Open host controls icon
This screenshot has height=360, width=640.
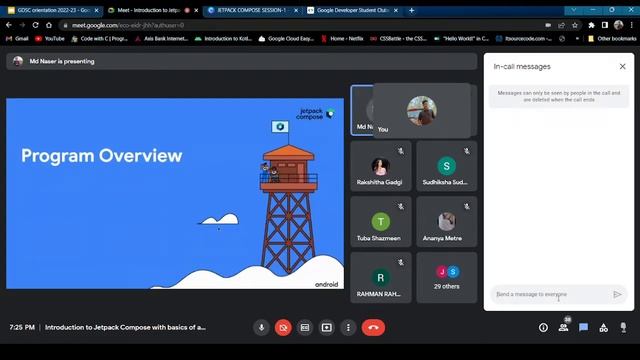[623, 327]
